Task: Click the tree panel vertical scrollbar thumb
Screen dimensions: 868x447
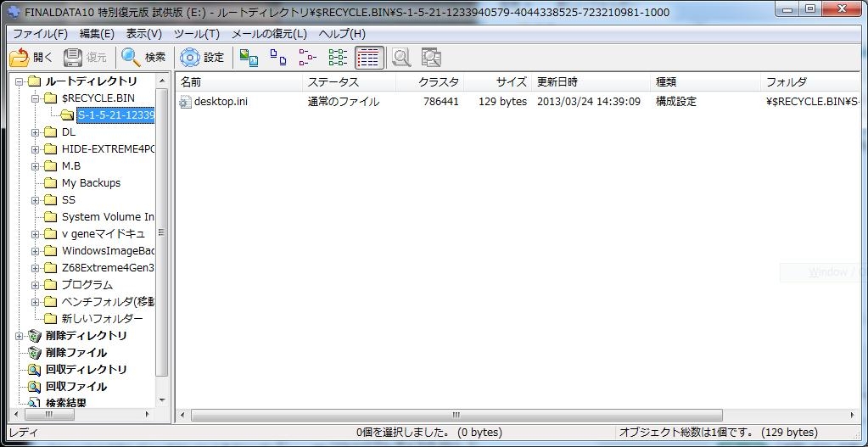Action: (x=162, y=232)
